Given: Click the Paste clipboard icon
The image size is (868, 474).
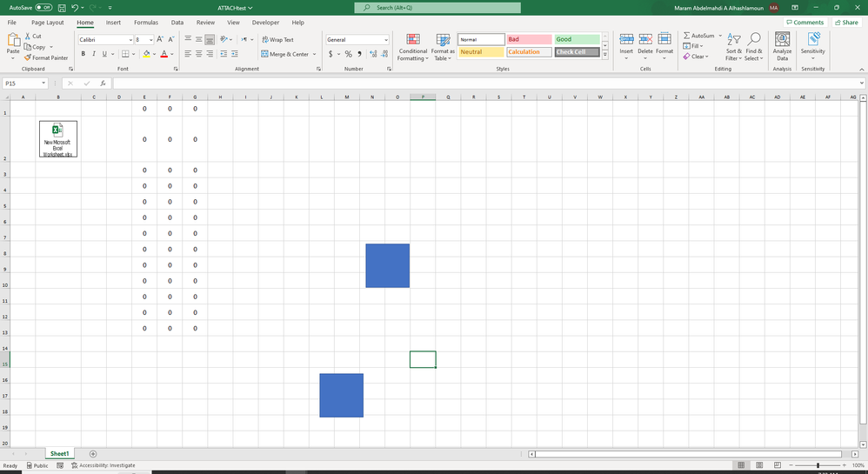Looking at the screenshot, I should [13, 40].
